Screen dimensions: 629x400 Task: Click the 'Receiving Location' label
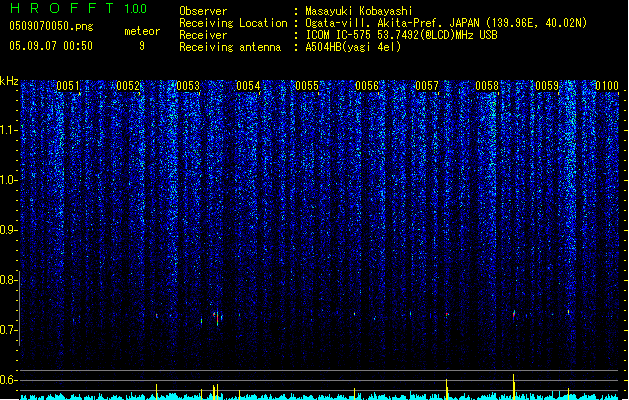pyautogui.click(x=233, y=23)
